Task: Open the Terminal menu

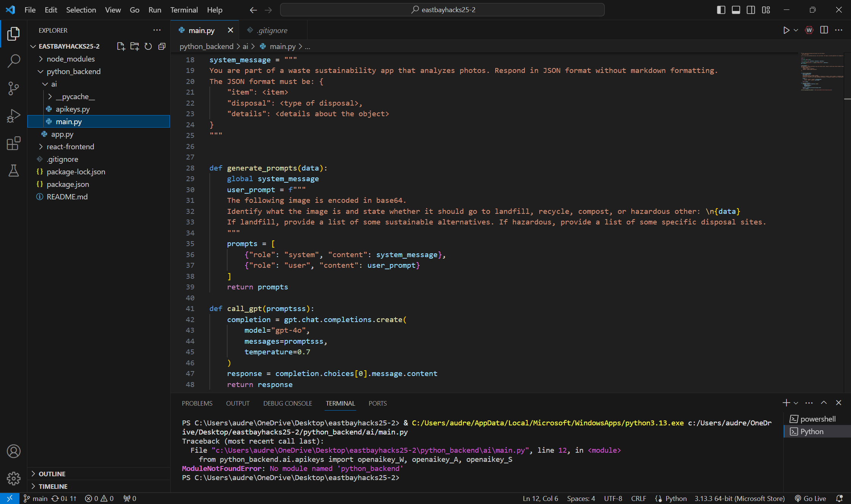Action: [184, 10]
